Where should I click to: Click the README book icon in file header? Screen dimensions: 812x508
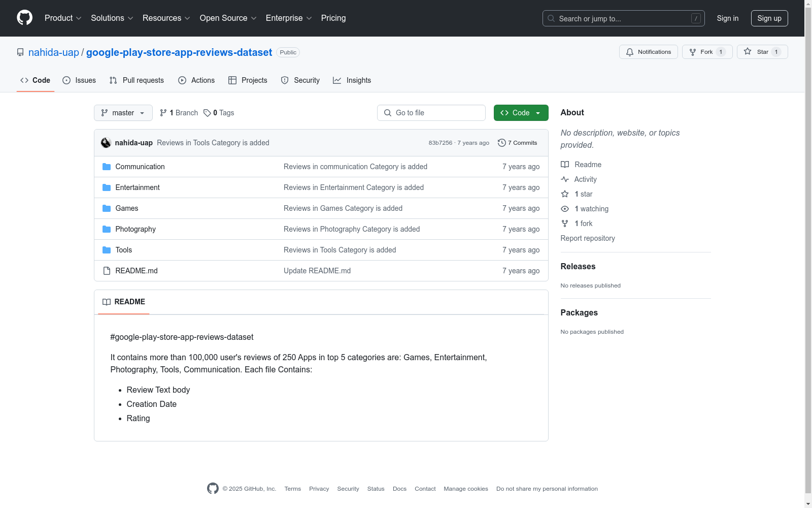(x=107, y=302)
